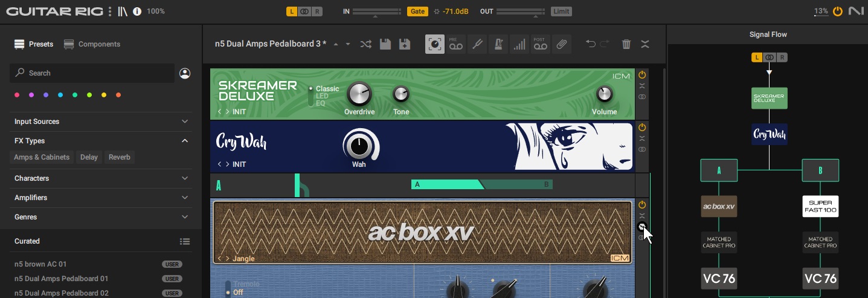The width and height of the screenshot is (868, 298).
Task: Open the PRE tape deck
Action: pyautogui.click(x=456, y=44)
